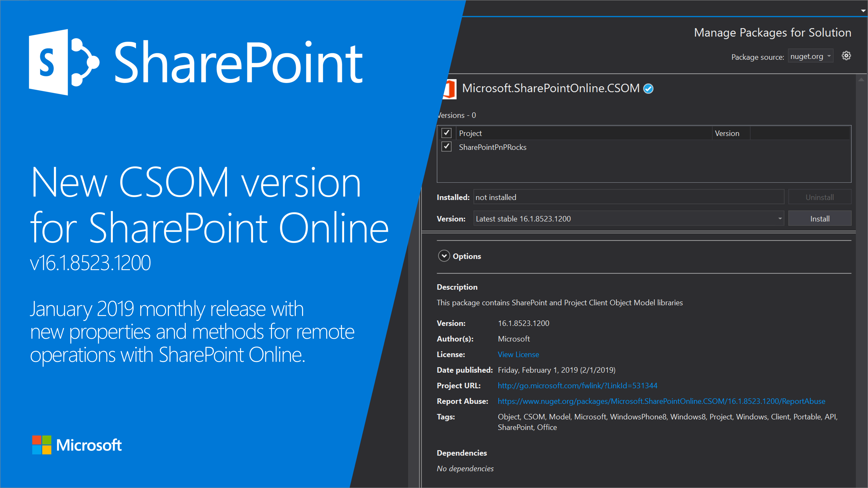The image size is (868, 488).
Task: Open the Project URL go.microsoft.com link
Action: click(577, 385)
